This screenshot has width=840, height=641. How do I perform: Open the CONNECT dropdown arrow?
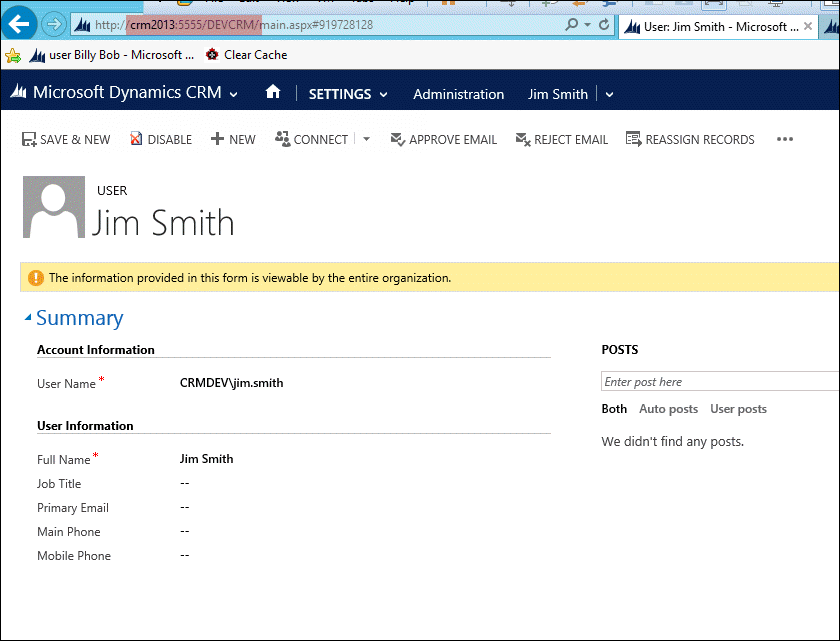(x=366, y=139)
